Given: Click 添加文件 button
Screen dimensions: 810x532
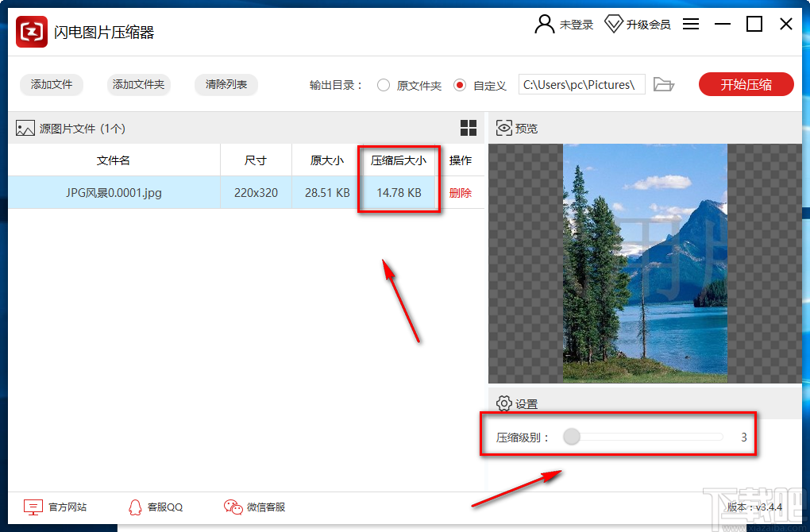Looking at the screenshot, I should (x=52, y=84).
